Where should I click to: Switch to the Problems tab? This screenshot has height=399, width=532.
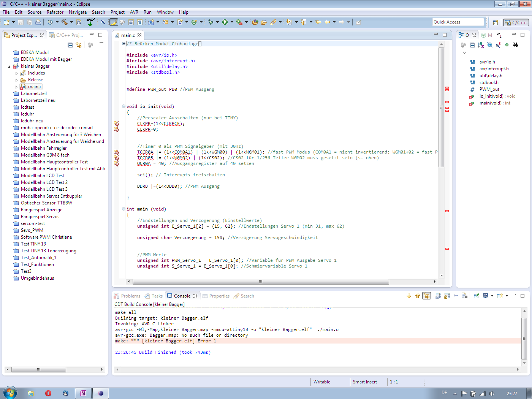pyautogui.click(x=127, y=296)
